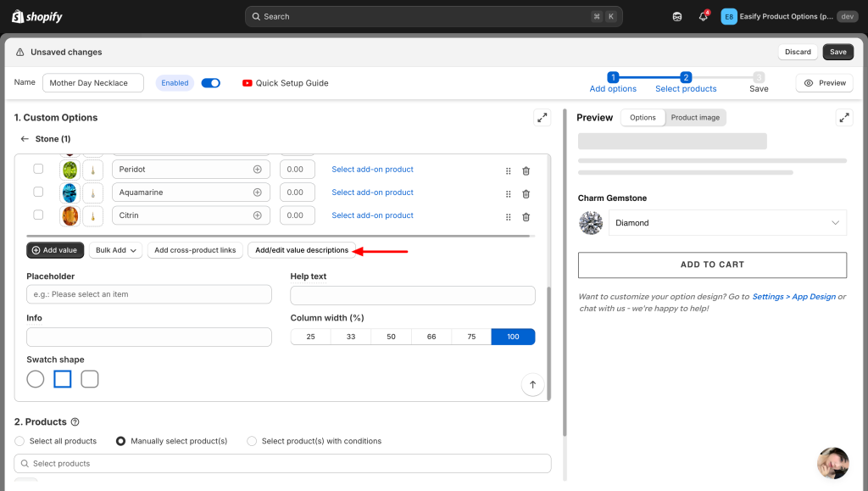Delete the Peridot value row
The width and height of the screenshot is (868, 491).
coord(526,170)
